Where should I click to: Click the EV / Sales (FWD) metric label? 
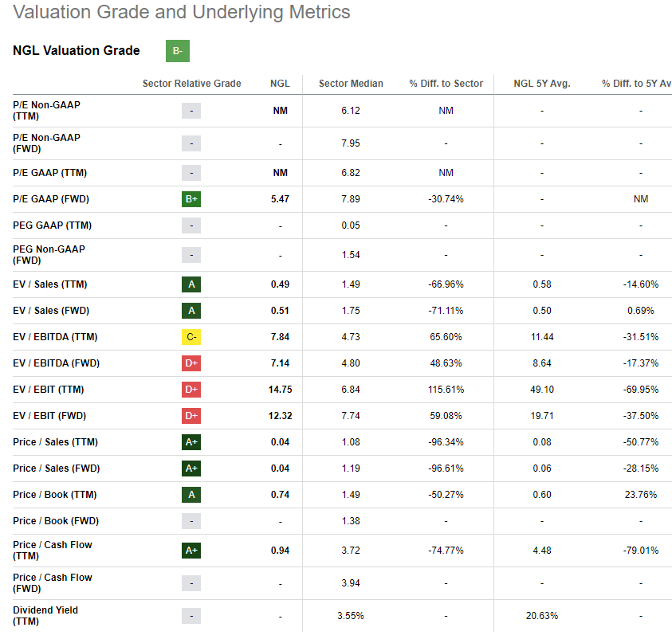(49, 311)
